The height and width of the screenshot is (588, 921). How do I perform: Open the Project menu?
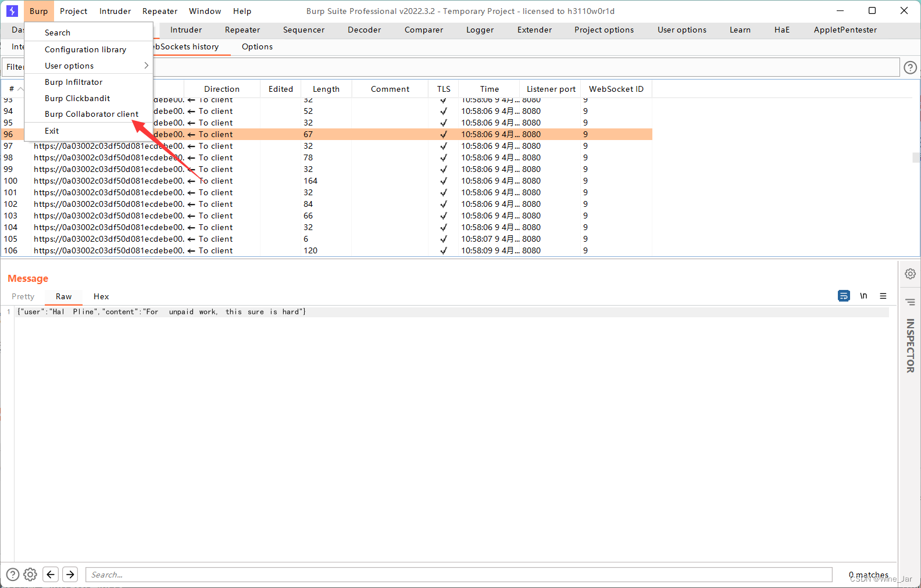pyautogui.click(x=73, y=11)
